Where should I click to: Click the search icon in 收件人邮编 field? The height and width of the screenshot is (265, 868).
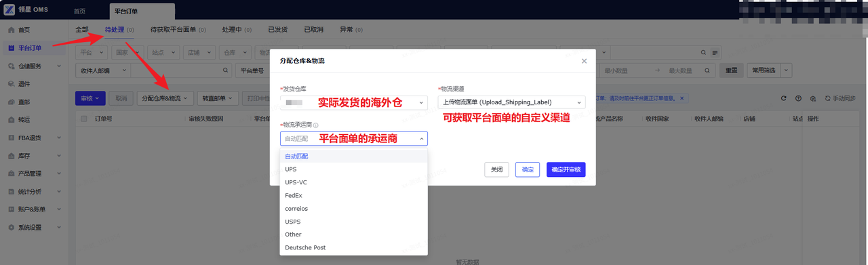tap(226, 70)
